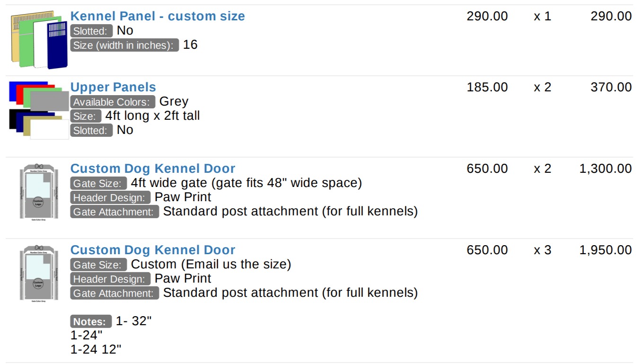Click the Notes label
644x364 pixels.
[x=91, y=322]
